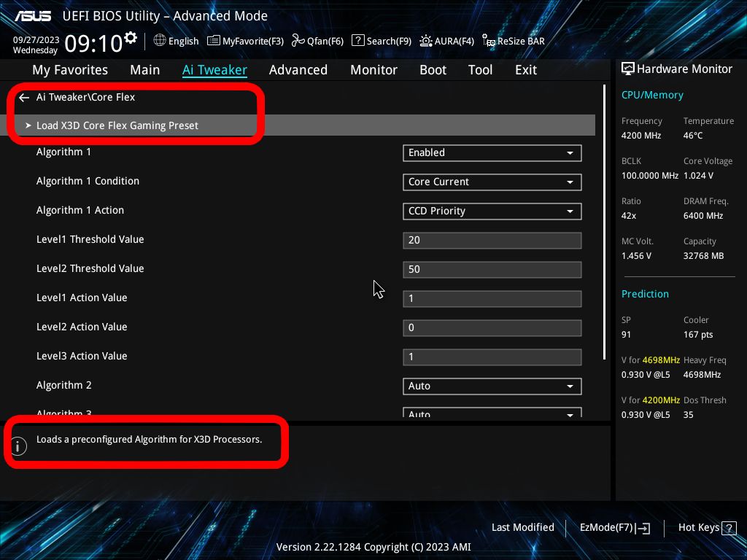Open the Tool tab
Image resolution: width=747 pixels, height=560 pixels.
pyautogui.click(x=480, y=70)
